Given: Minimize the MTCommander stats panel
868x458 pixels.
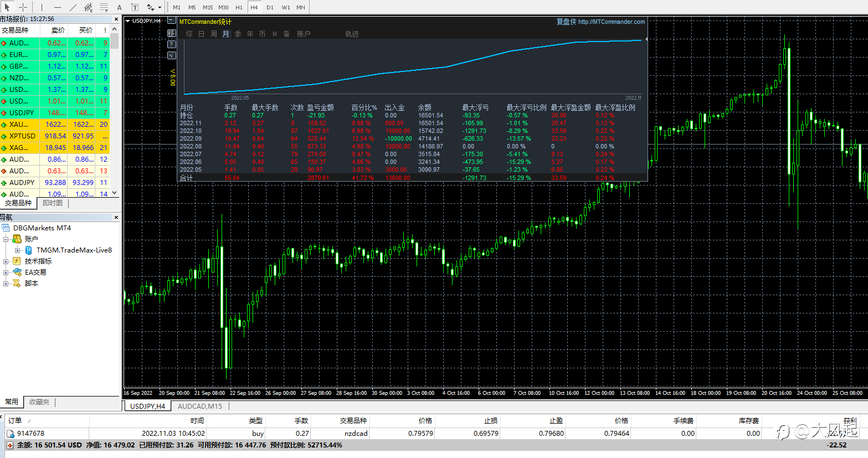Looking at the screenshot, I should [172, 21].
